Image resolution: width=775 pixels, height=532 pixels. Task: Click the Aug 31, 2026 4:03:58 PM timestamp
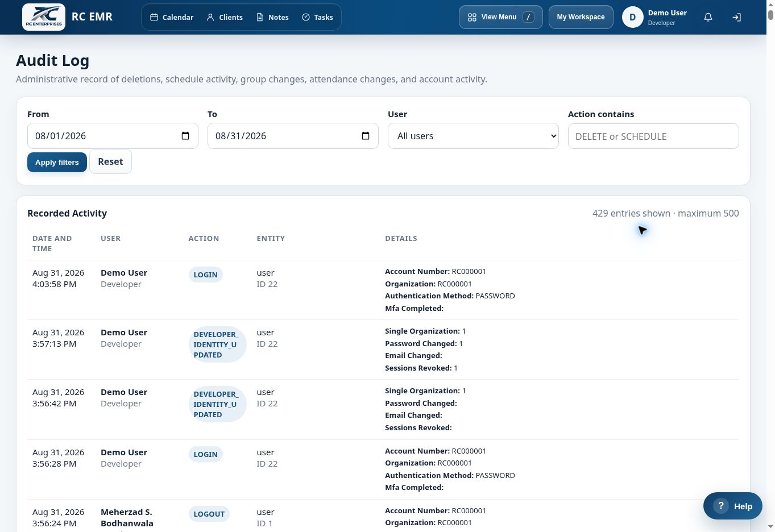click(58, 279)
